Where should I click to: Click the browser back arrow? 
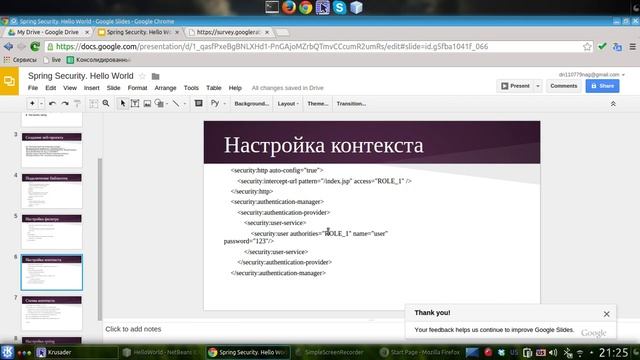pyautogui.click(x=8, y=47)
